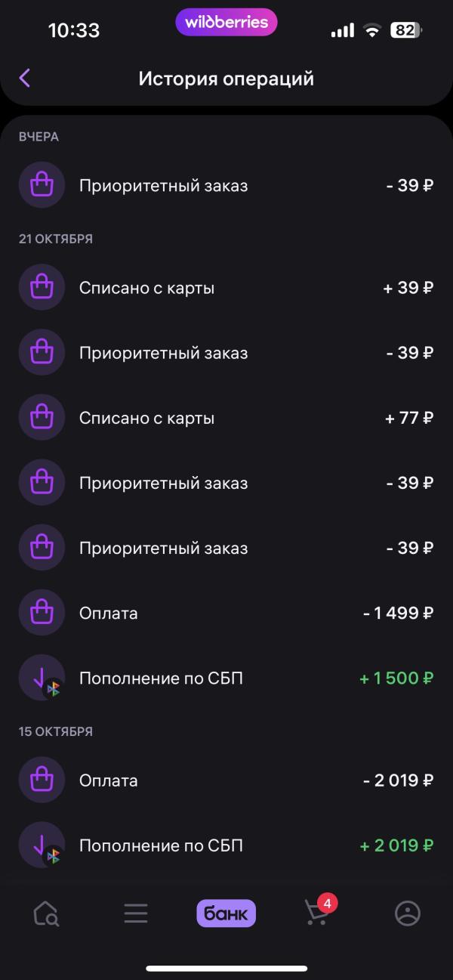The width and height of the screenshot is (453, 980).
Task: Open the home search tab icon
Action: tap(46, 914)
